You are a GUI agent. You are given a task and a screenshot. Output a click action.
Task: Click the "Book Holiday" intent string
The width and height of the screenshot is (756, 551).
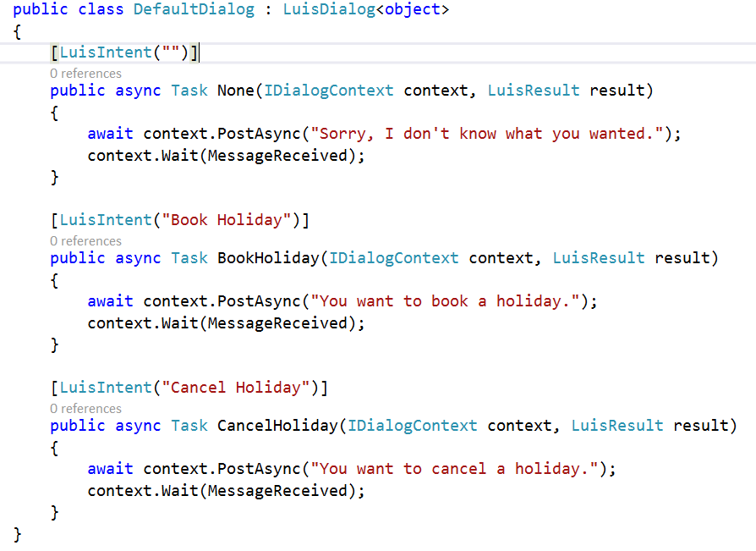[x=226, y=220]
